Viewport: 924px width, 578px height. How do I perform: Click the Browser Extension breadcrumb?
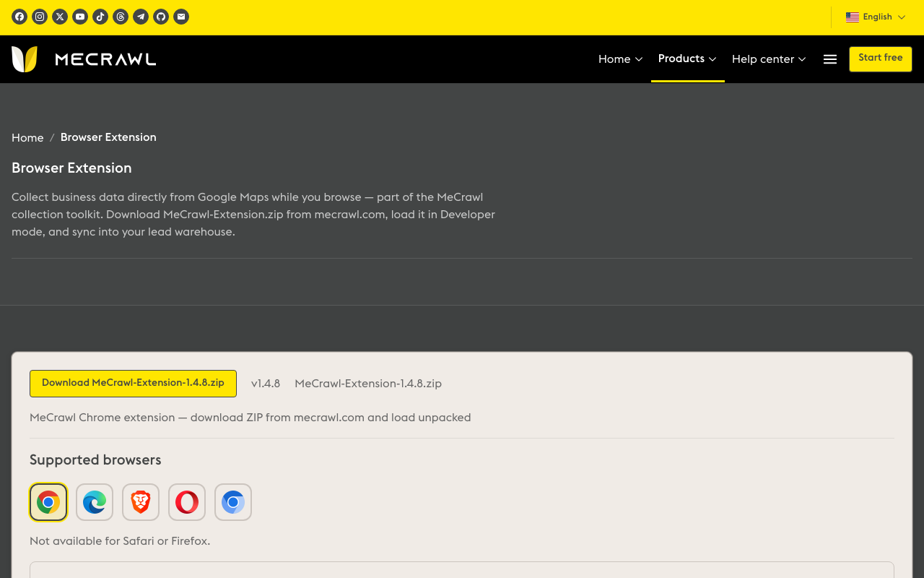(x=108, y=137)
